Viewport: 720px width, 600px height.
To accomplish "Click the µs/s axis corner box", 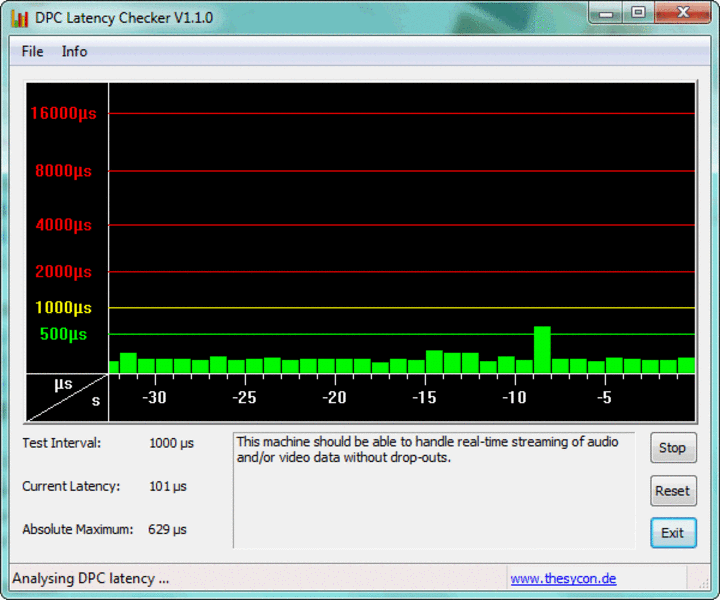I will coord(67,397).
